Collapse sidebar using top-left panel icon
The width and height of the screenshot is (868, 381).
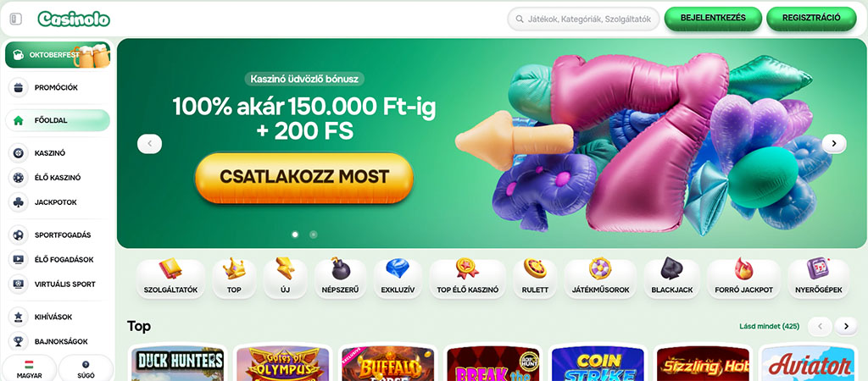click(15, 19)
